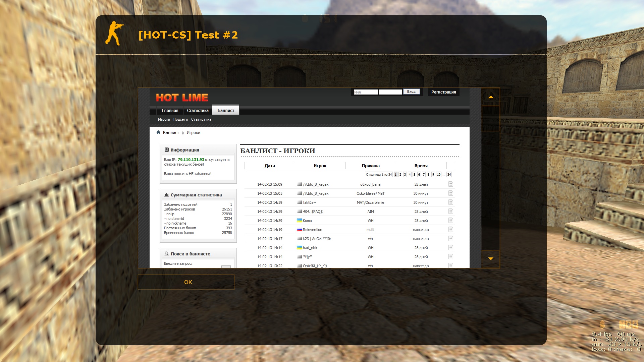Click the Информация panel icon
644x362 pixels.
pyautogui.click(x=166, y=150)
